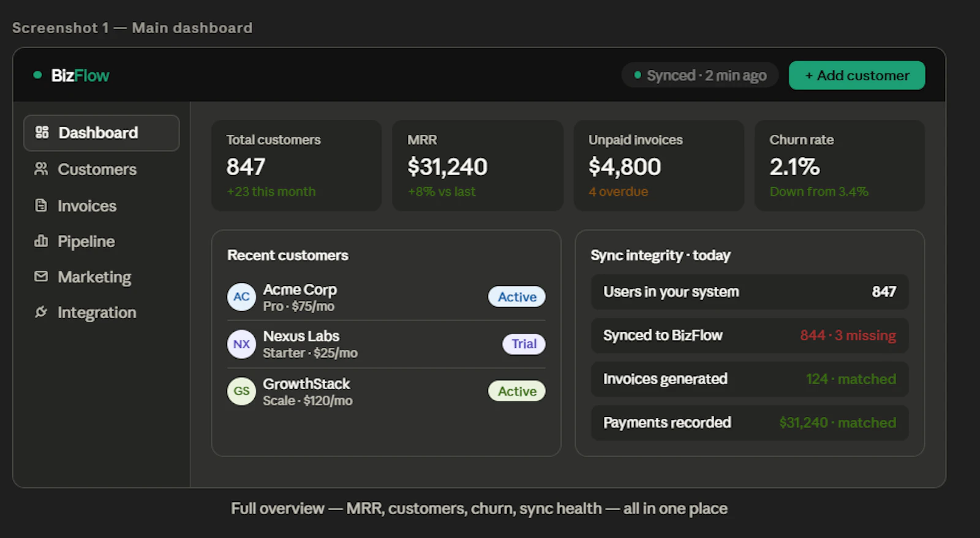Click the Trial badge on Nexus Labs
This screenshot has height=538, width=980.
pos(524,344)
